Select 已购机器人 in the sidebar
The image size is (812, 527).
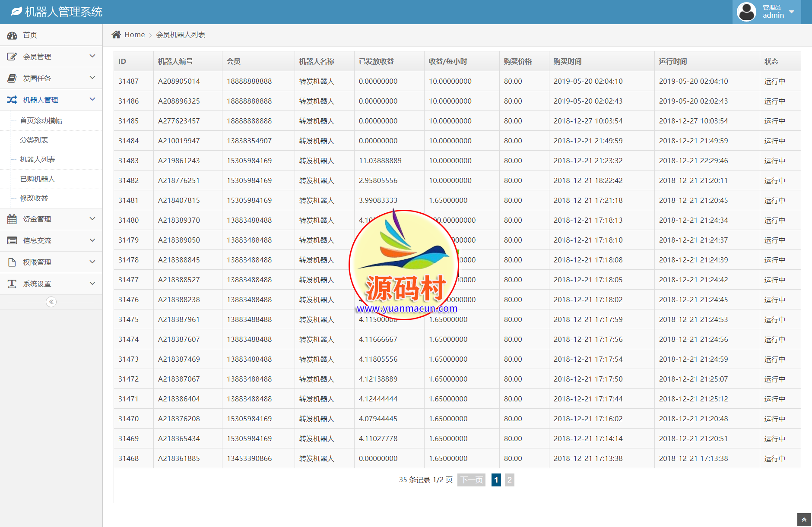(38, 179)
